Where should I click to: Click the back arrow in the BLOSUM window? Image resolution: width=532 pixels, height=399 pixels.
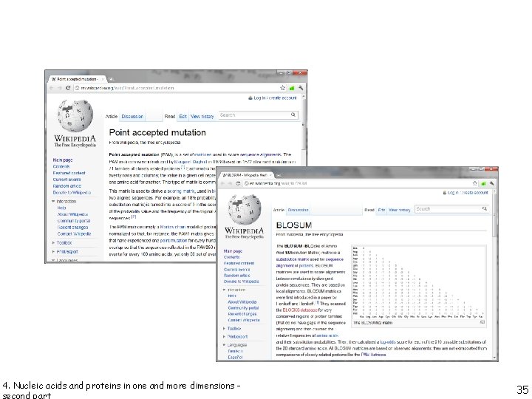click(x=222, y=183)
